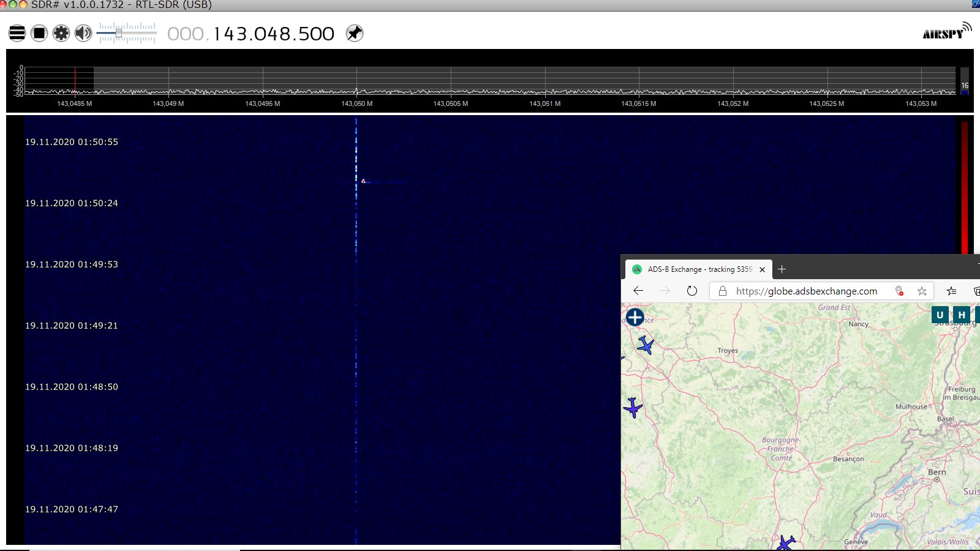Image resolution: width=980 pixels, height=551 pixels.
Task: Adjust the spectrum zoom slider showing 16
Action: click(965, 81)
